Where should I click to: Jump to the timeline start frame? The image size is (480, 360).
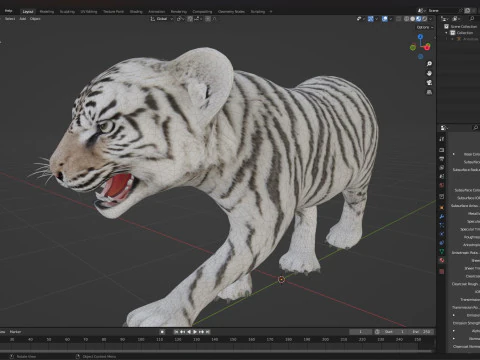tap(176, 332)
